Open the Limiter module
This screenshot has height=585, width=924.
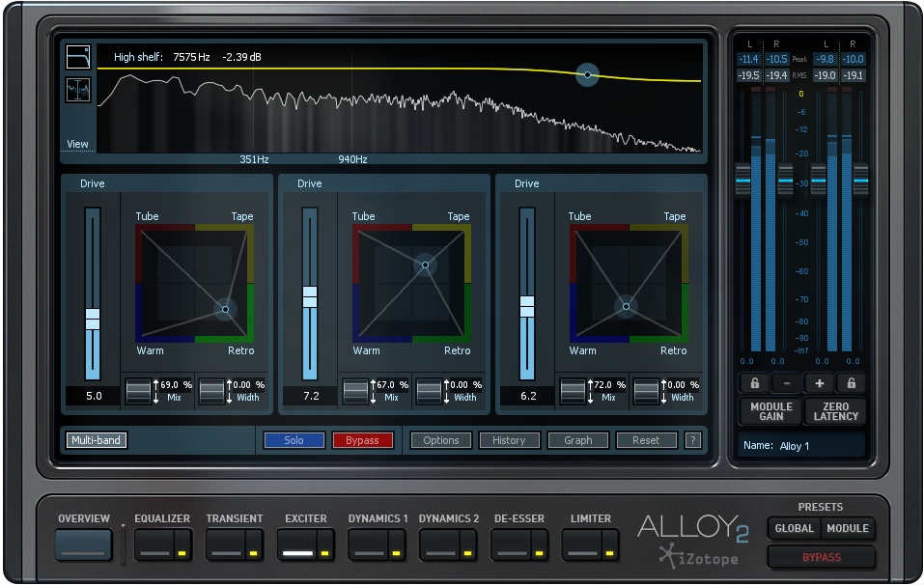[x=583, y=545]
